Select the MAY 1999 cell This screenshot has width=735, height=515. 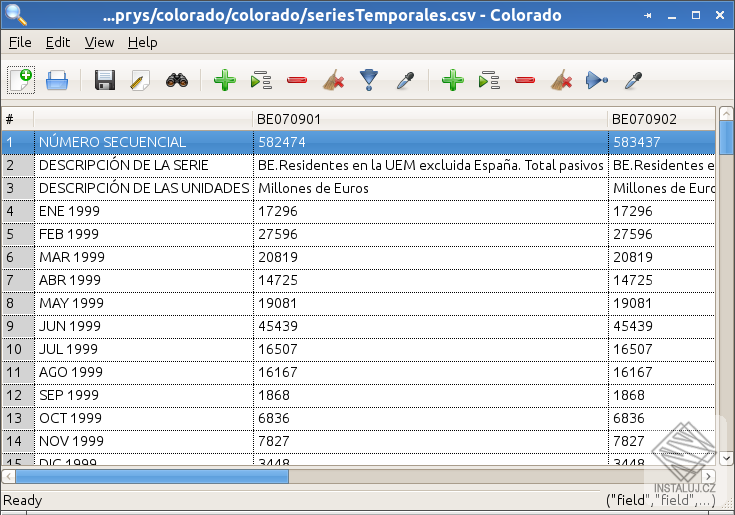tap(144, 303)
